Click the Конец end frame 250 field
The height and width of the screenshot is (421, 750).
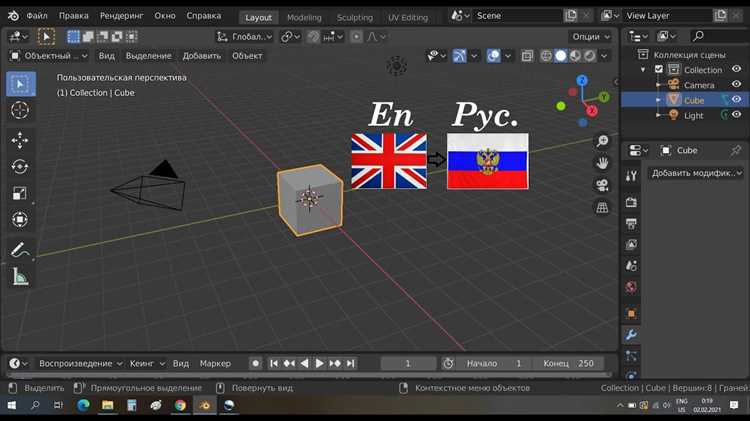[568, 364]
